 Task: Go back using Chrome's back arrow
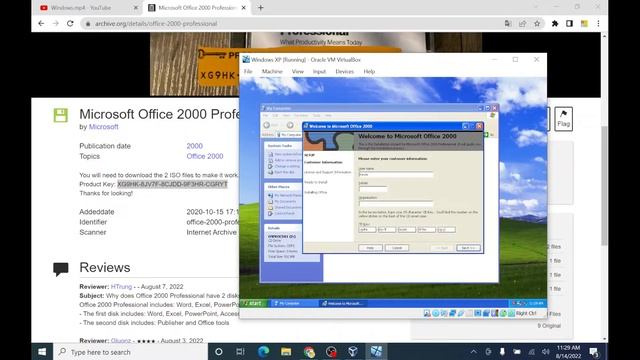click(41, 24)
